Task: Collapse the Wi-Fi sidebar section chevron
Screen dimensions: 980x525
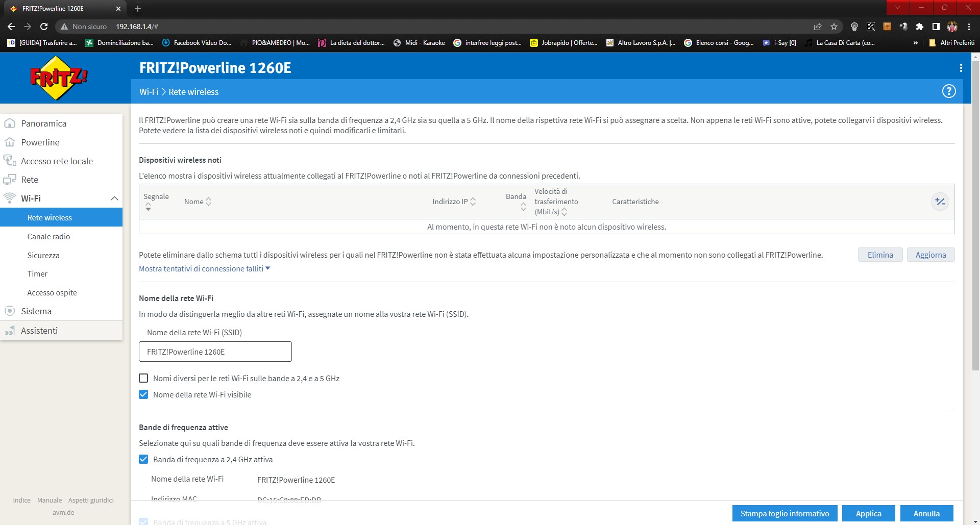Action: (114, 198)
